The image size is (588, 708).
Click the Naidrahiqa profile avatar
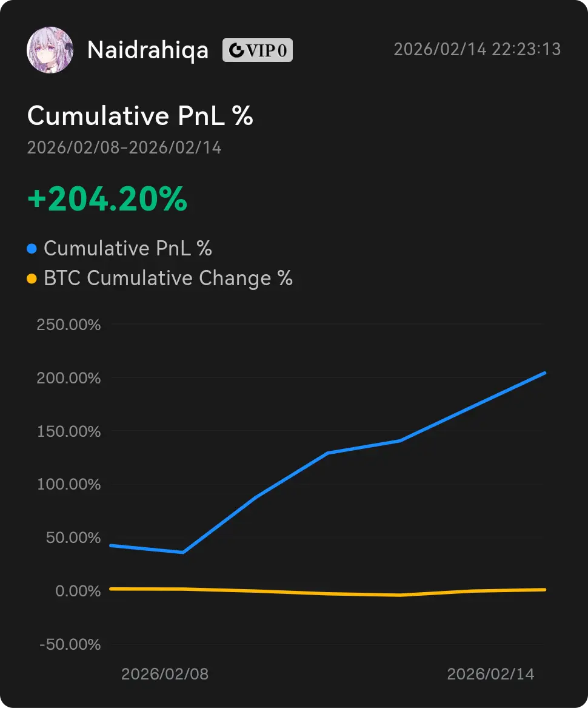(x=50, y=50)
